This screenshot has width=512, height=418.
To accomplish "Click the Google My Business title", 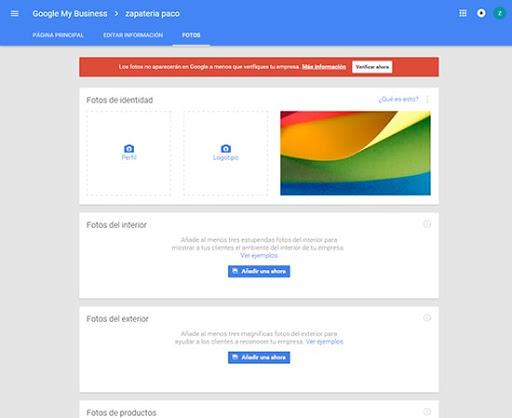I will [70, 14].
